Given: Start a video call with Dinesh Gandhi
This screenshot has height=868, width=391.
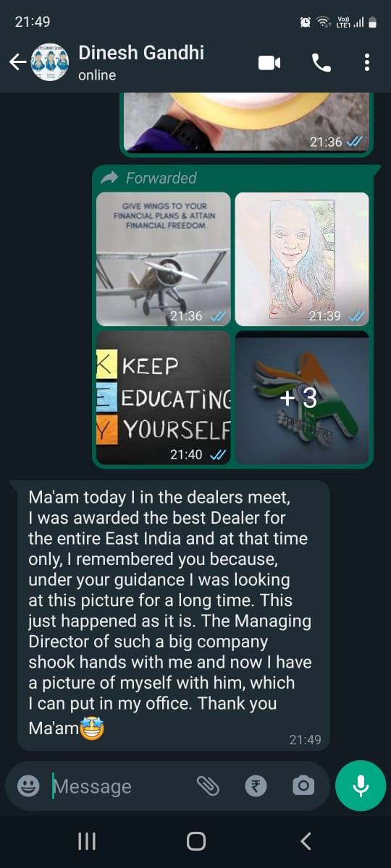Looking at the screenshot, I should [269, 62].
